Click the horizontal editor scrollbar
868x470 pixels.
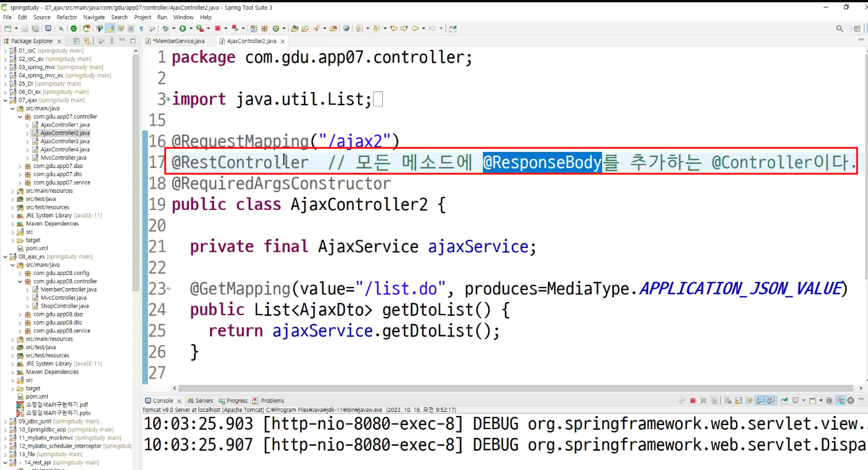coord(516,388)
